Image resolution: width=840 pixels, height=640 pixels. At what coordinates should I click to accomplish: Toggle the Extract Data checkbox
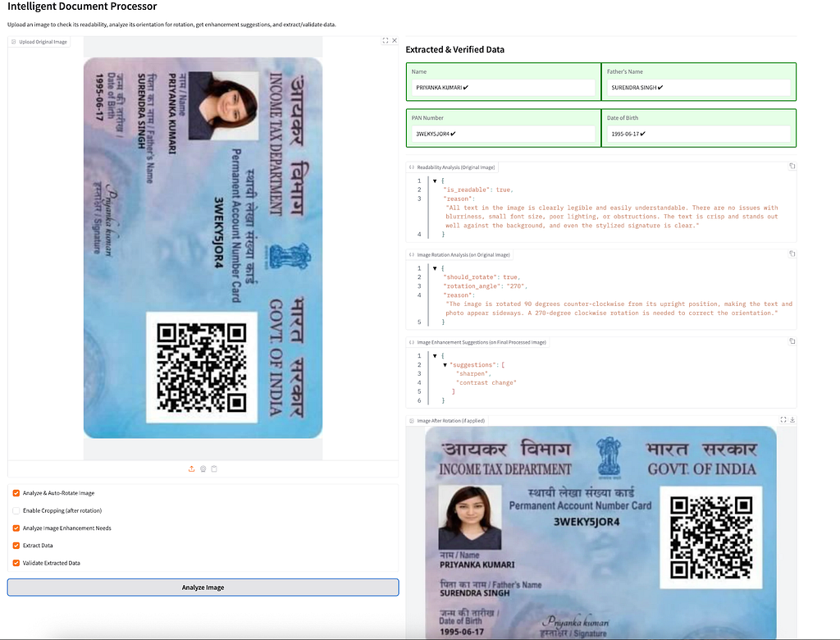pos(16,546)
